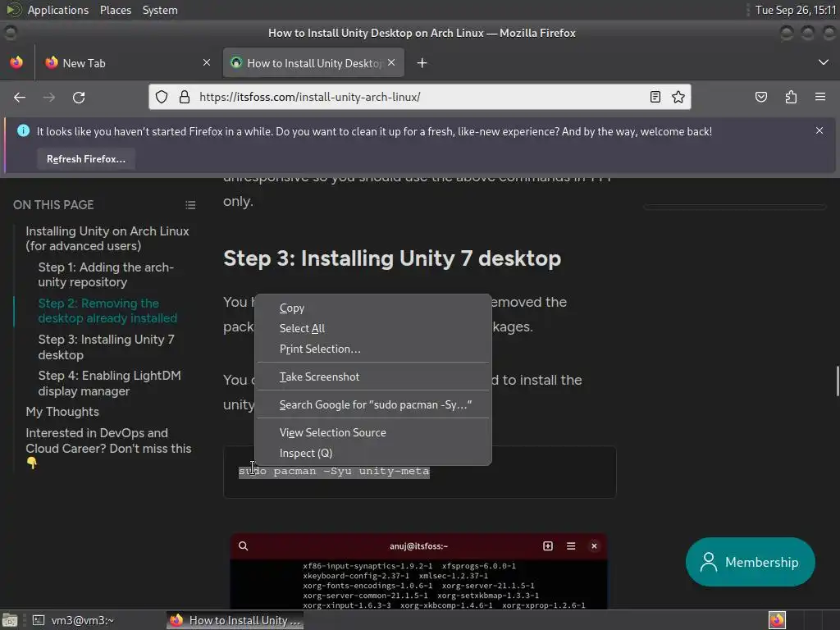Click the URL address bar field
The height and width of the screenshot is (630, 840).
420,97
